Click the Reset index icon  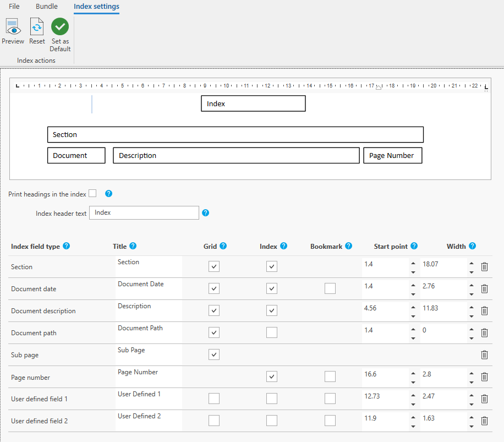(x=37, y=27)
